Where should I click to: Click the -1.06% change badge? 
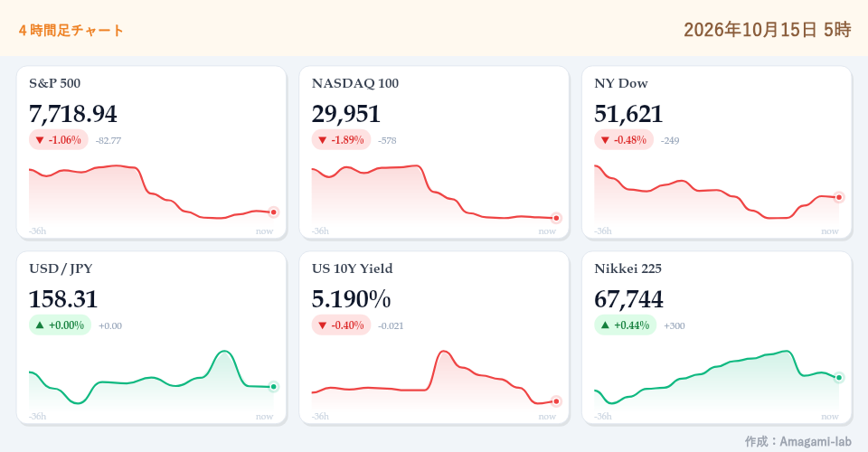[59, 140]
